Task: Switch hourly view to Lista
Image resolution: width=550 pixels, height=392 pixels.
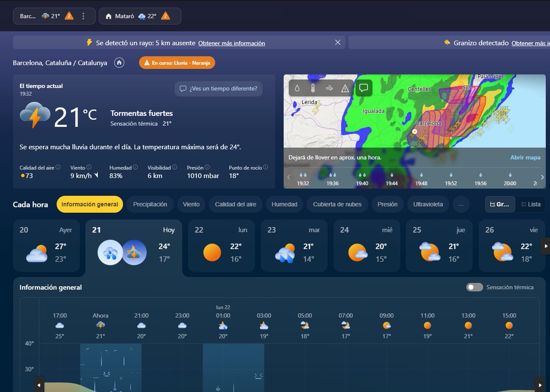Action: point(531,204)
